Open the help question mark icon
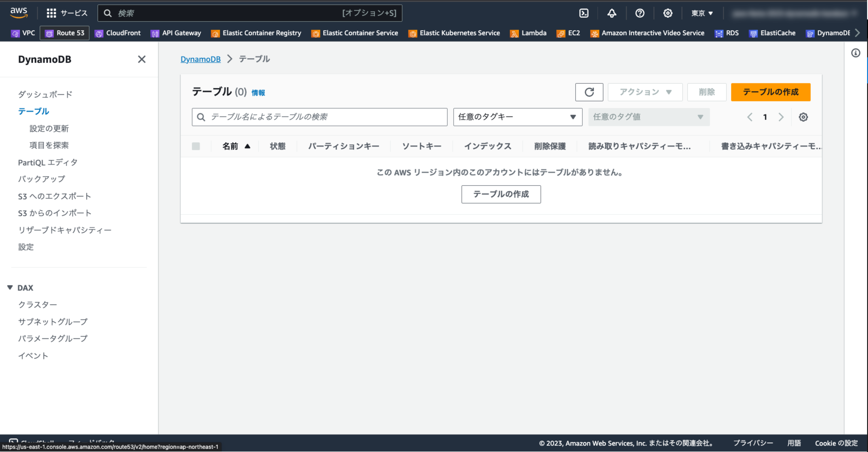868x452 pixels. point(639,13)
